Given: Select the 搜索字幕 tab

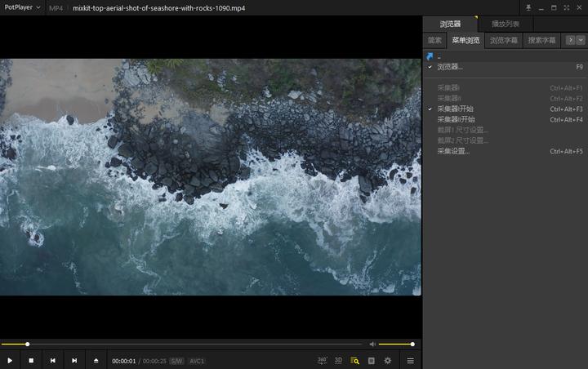Looking at the screenshot, I should [541, 40].
